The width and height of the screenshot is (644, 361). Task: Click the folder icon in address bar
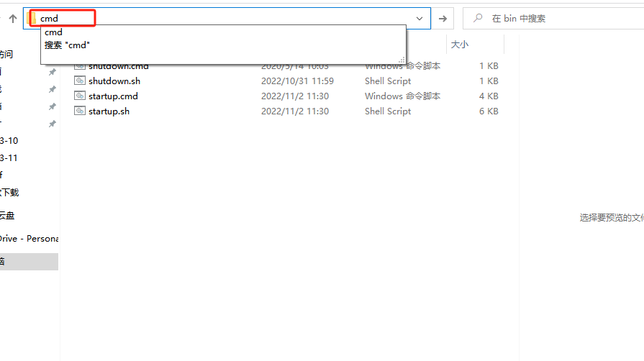point(32,18)
